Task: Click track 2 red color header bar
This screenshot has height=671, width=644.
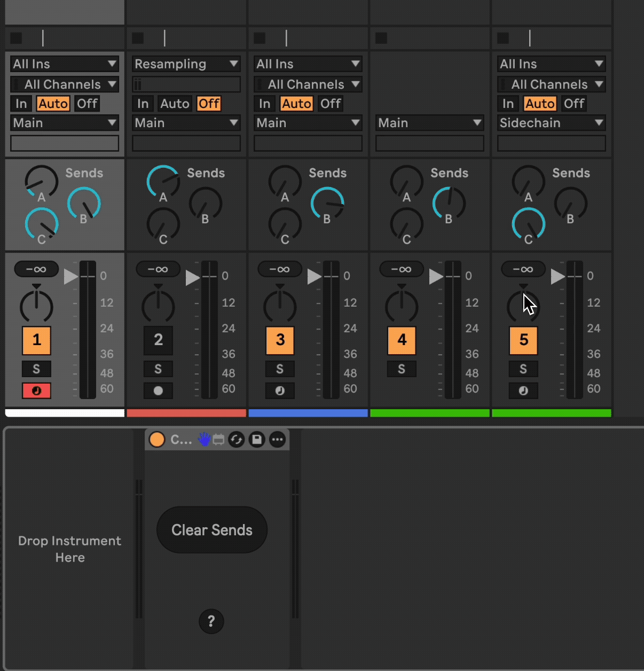Action: point(186,413)
